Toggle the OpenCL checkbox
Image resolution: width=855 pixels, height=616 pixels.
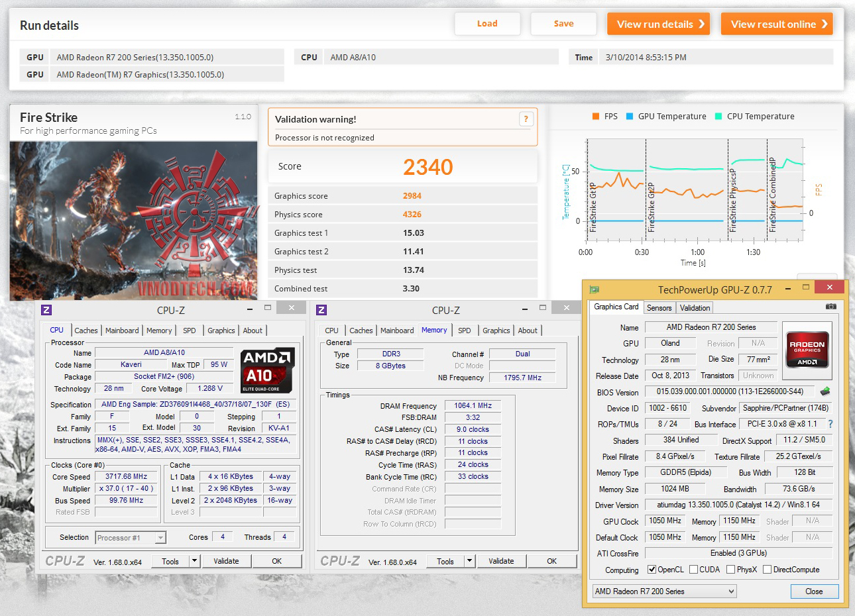[652, 570]
